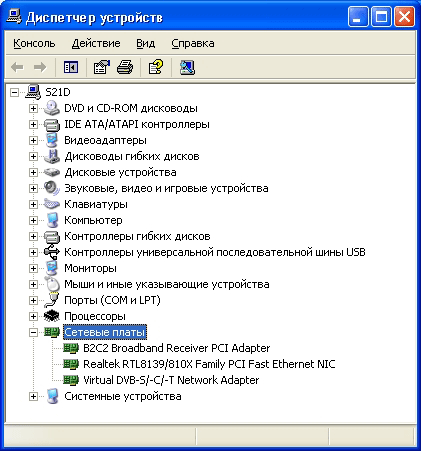Click the show/hide console tree toolbar icon
Screen dimensions: 421x451
[71, 67]
